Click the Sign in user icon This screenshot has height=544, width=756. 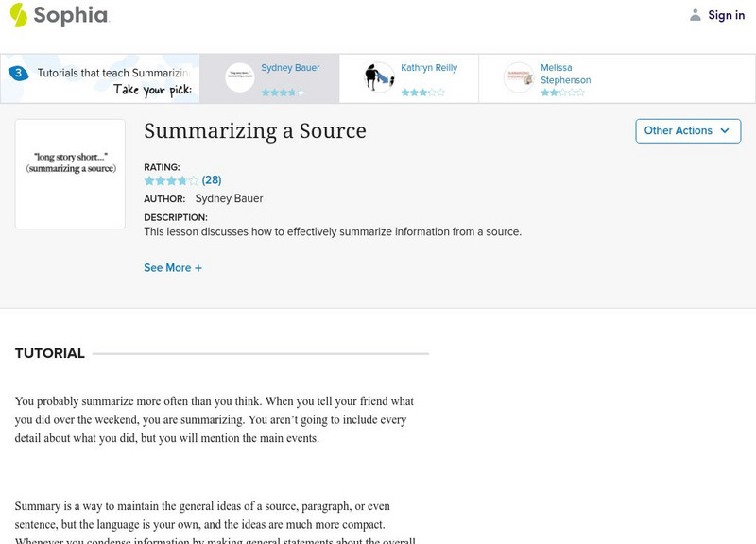[x=696, y=15]
